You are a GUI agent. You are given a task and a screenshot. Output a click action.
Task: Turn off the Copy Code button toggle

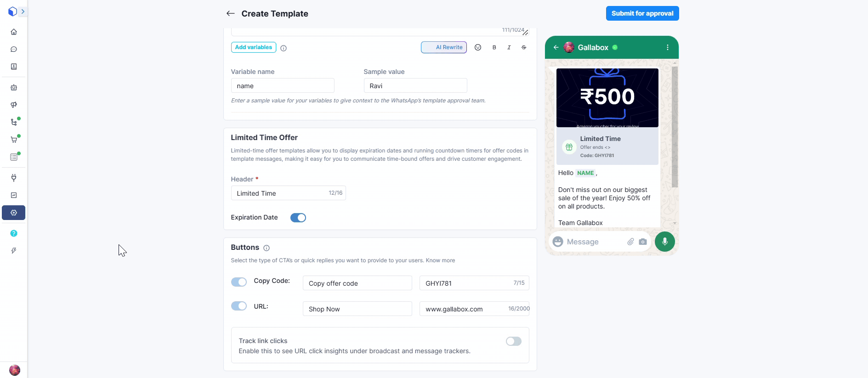(x=239, y=282)
